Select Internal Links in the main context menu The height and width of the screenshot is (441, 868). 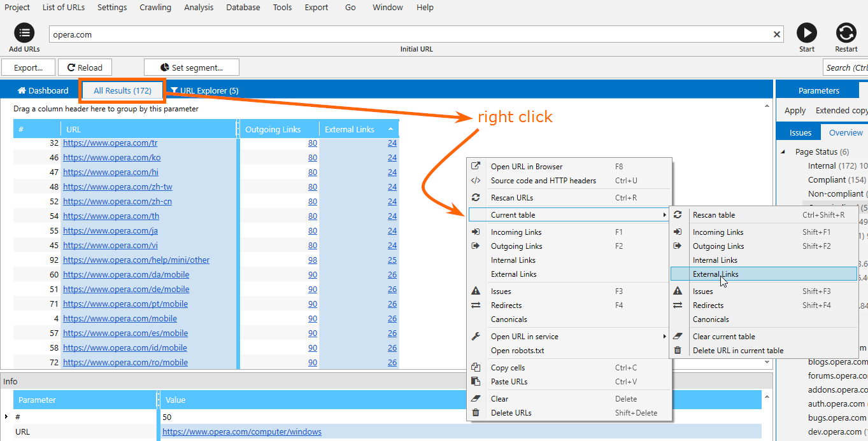click(513, 260)
